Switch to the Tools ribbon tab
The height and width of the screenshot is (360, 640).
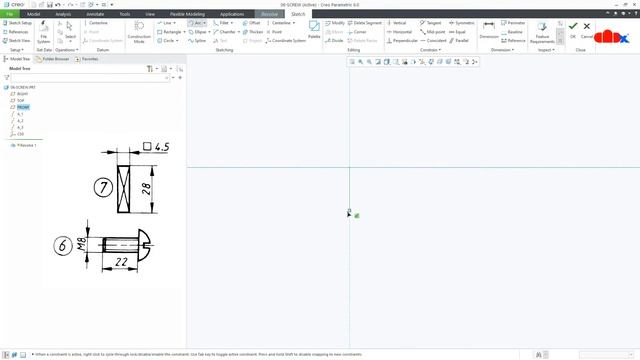(x=125, y=14)
